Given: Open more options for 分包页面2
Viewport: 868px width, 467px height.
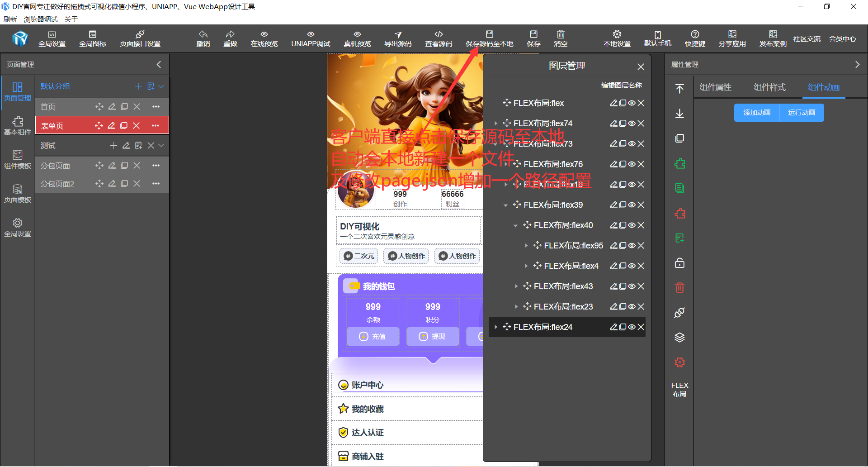Looking at the screenshot, I should 156,183.
